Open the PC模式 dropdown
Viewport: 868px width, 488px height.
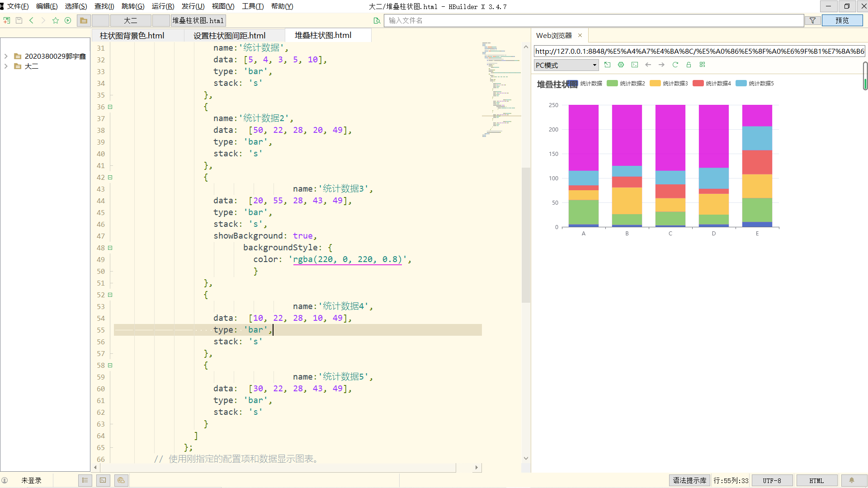566,65
